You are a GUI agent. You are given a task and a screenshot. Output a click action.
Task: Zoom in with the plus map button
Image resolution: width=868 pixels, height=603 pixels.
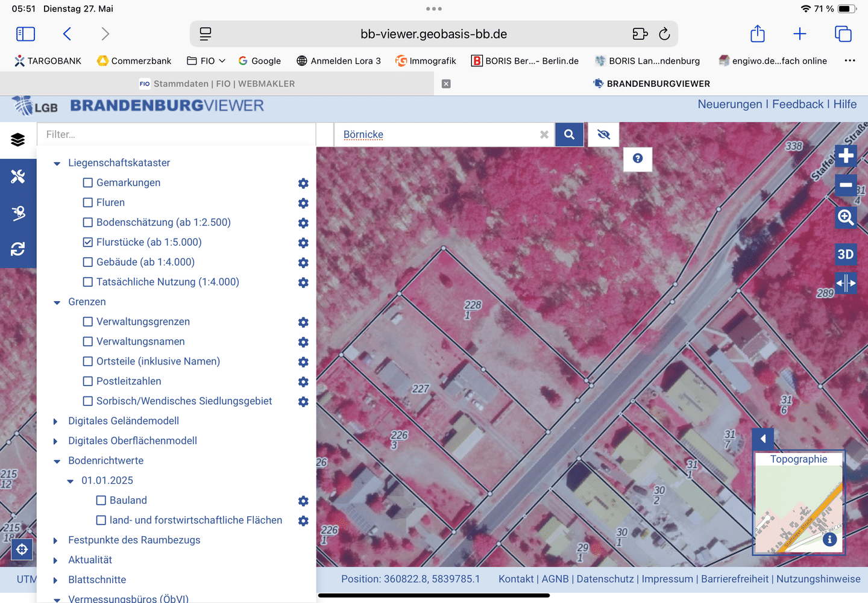pyautogui.click(x=846, y=155)
